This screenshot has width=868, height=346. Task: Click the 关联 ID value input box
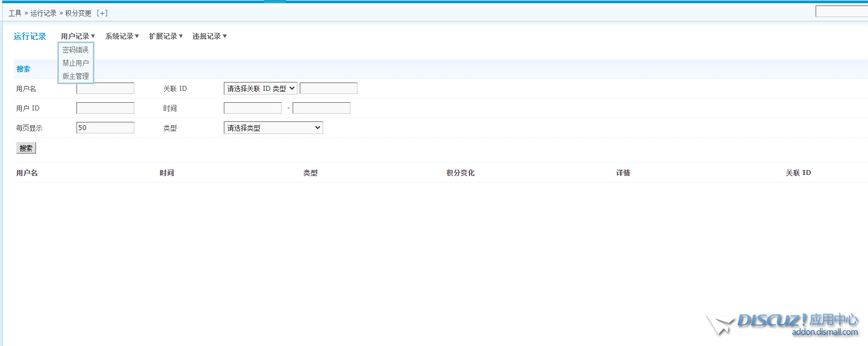pyautogui.click(x=328, y=89)
